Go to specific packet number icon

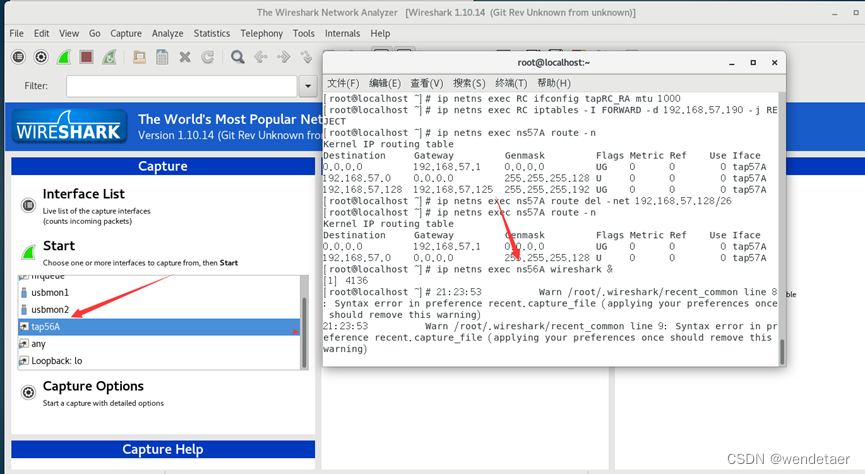pos(306,57)
